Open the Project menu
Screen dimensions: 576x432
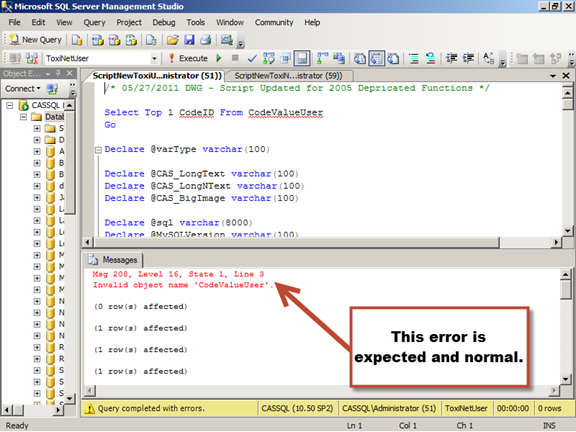pyautogui.click(x=129, y=22)
